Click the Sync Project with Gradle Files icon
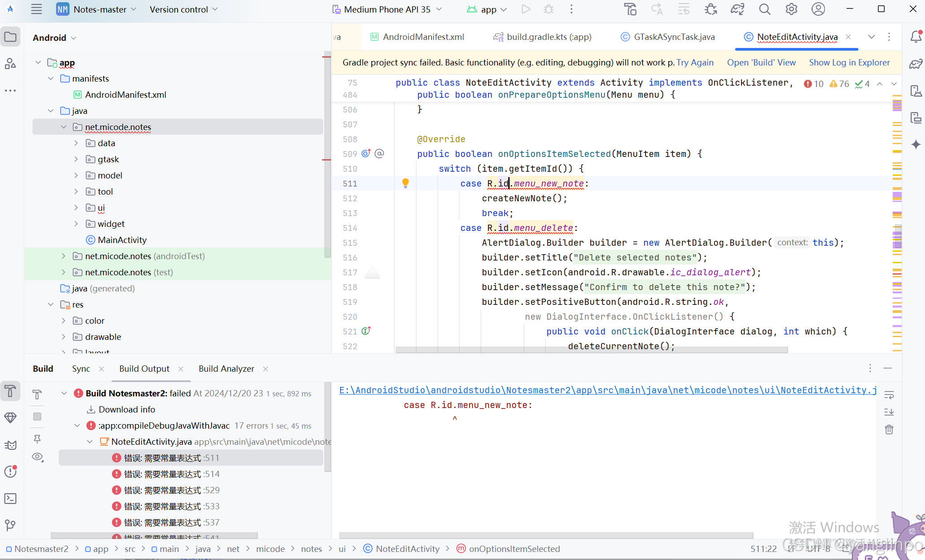 (737, 9)
